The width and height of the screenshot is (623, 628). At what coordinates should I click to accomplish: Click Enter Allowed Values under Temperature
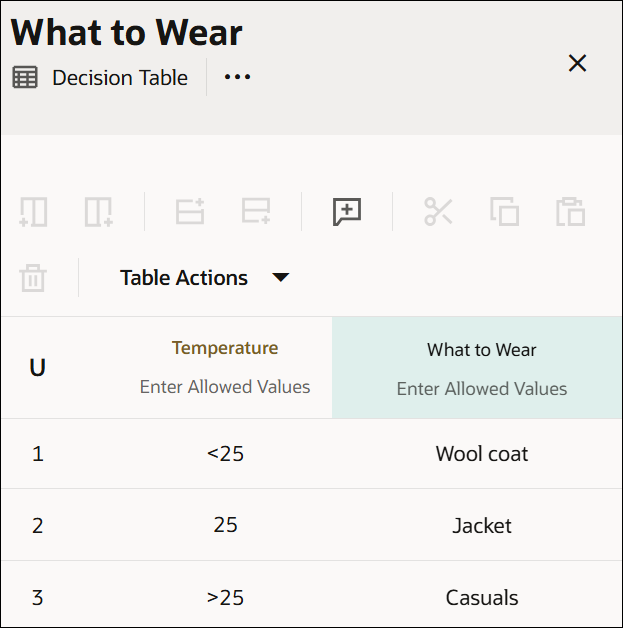click(225, 387)
